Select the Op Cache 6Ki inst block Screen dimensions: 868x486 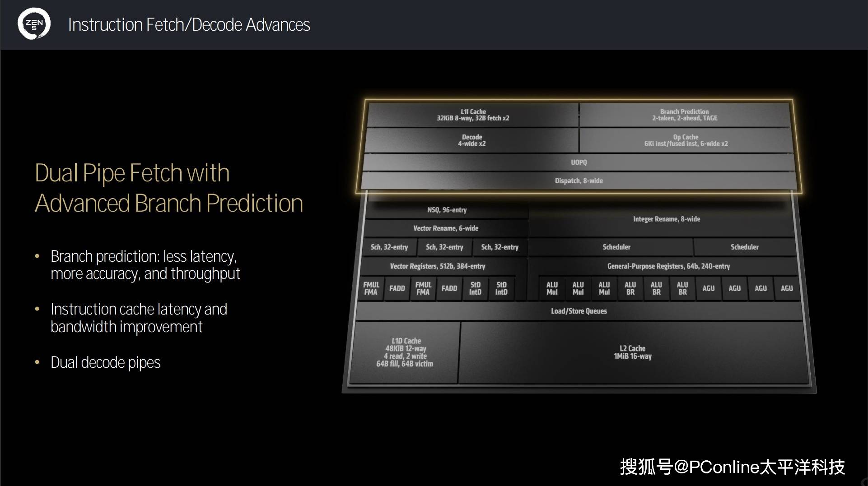coord(686,140)
